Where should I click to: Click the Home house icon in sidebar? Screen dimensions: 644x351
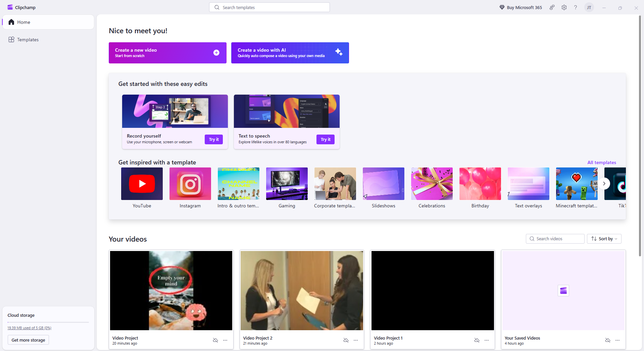pyautogui.click(x=11, y=22)
